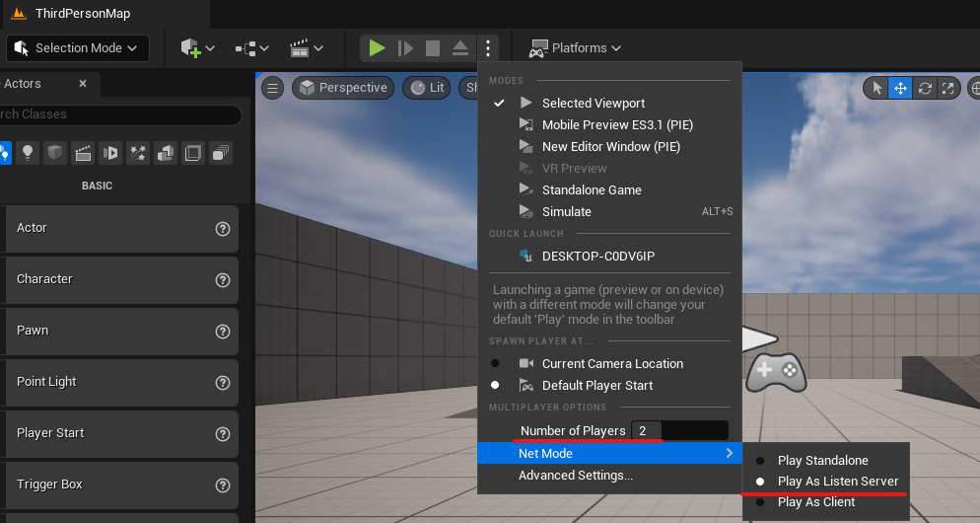Activate the scale tool in viewport
The image size is (980, 523).
pos(948,88)
